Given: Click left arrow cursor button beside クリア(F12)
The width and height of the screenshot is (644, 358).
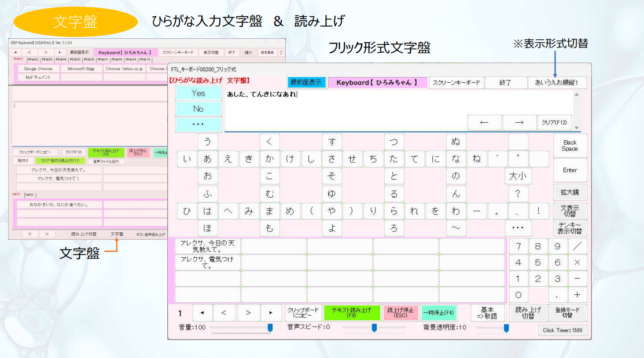Looking at the screenshot, I should (x=484, y=122).
